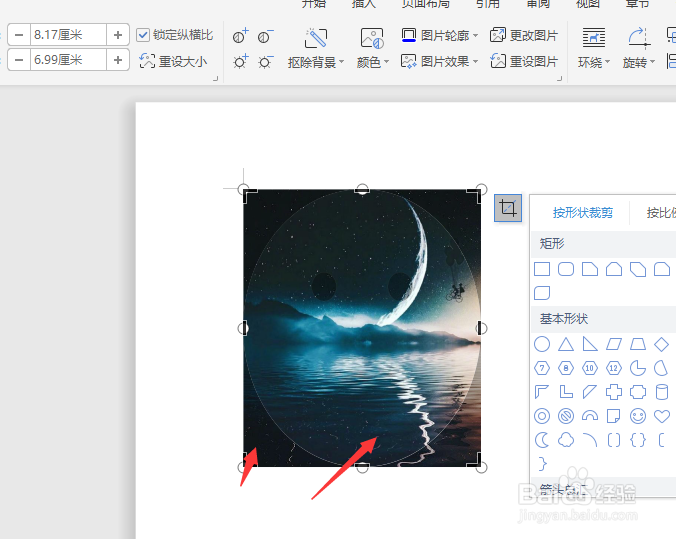Screen dimensions: 676x539
Task: Decrease the 6.99 cm width value
Action: 19,60
